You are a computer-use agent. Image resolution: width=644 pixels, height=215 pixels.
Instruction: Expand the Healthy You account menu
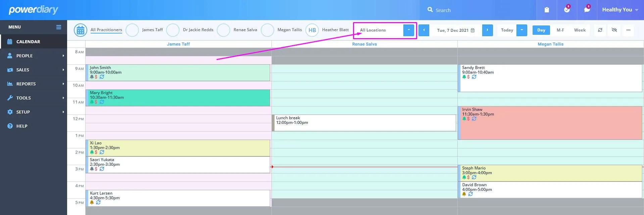[620, 10]
